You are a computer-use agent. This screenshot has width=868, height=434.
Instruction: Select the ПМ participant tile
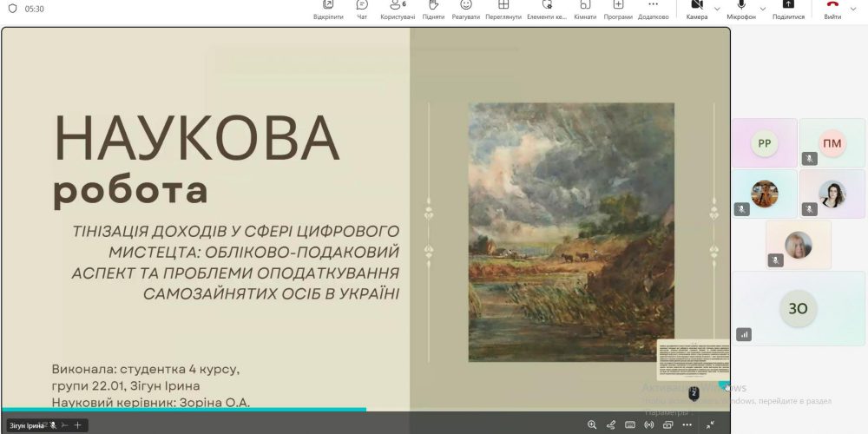pyautogui.click(x=832, y=143)
